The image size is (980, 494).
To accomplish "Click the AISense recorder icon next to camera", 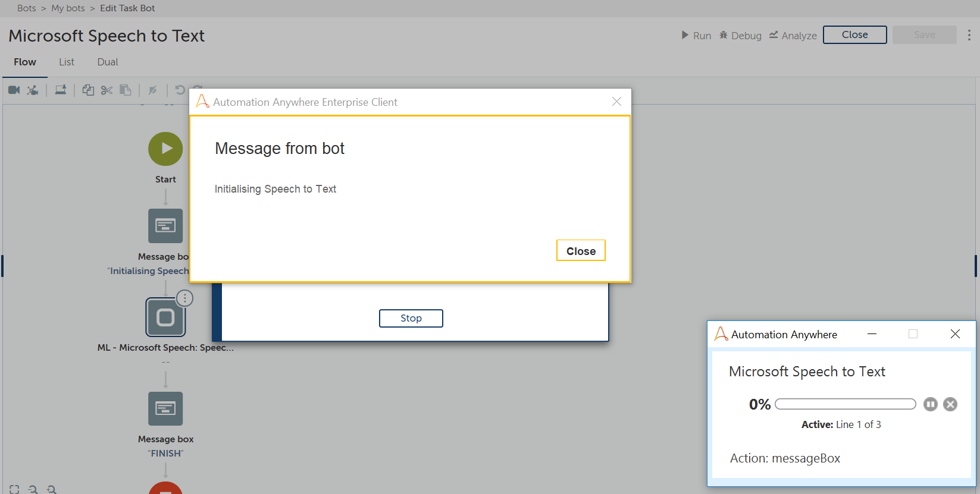I will (33, 90).
